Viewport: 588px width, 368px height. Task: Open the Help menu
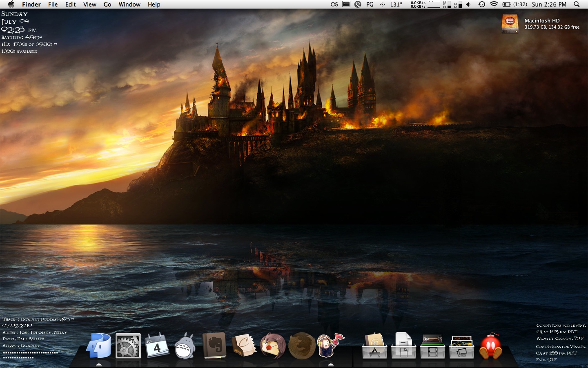coord(154,4)
